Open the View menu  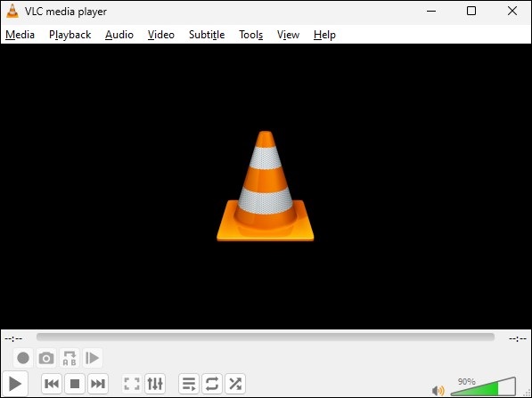[288, 35]
